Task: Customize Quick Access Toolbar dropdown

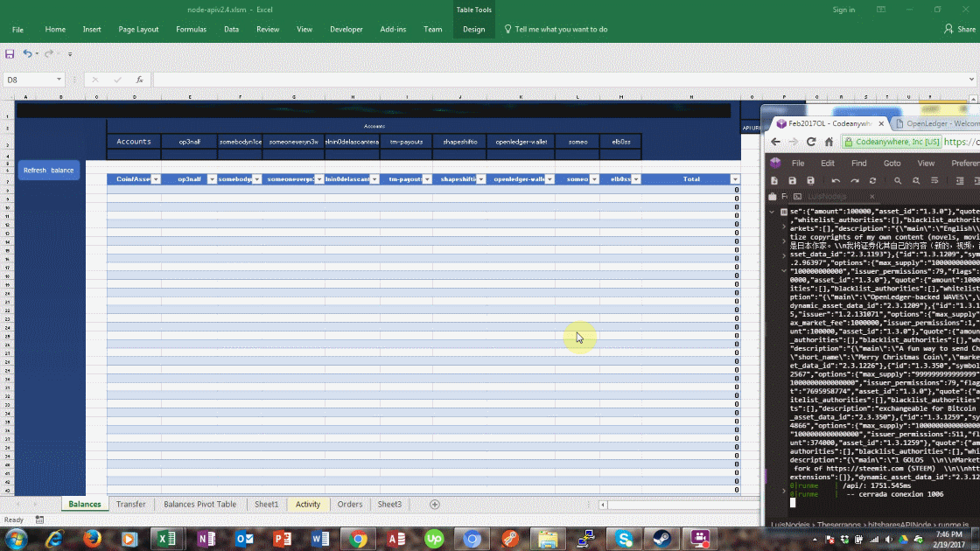Action: click(x=70, y=54)
